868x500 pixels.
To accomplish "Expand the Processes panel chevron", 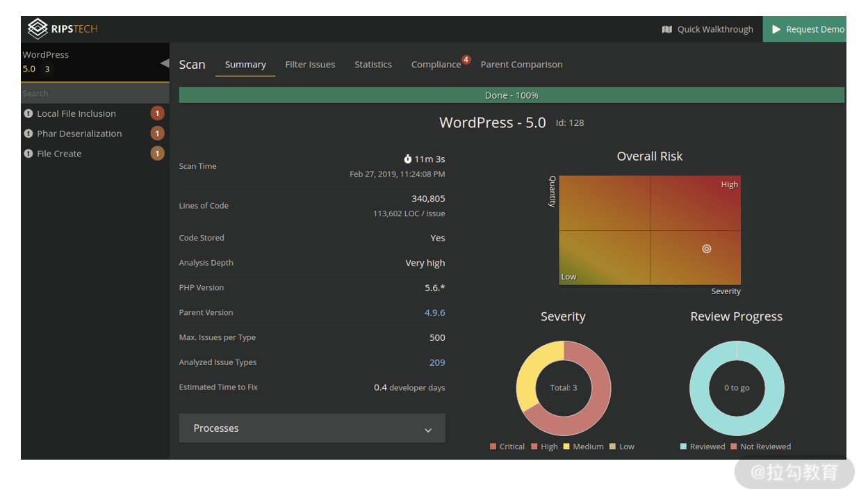I will coord(428,430).
